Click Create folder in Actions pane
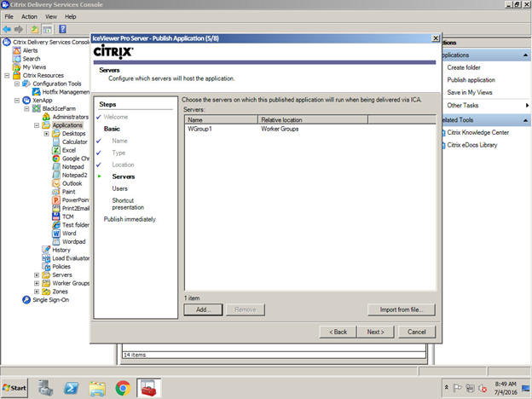Screen dimensions: 532x399 (x=464, y=67)
